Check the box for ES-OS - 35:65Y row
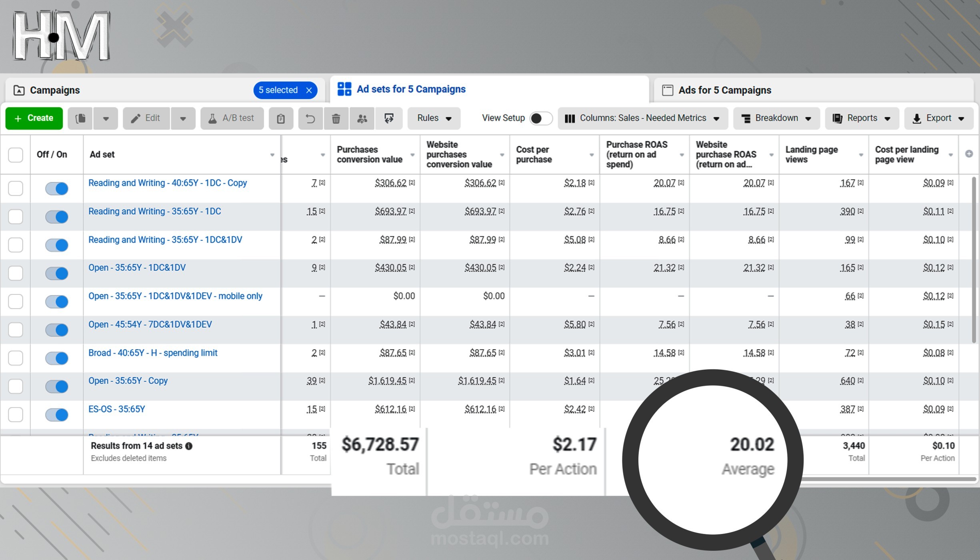This screenshot has width=980, height=560. click(16, 414)
